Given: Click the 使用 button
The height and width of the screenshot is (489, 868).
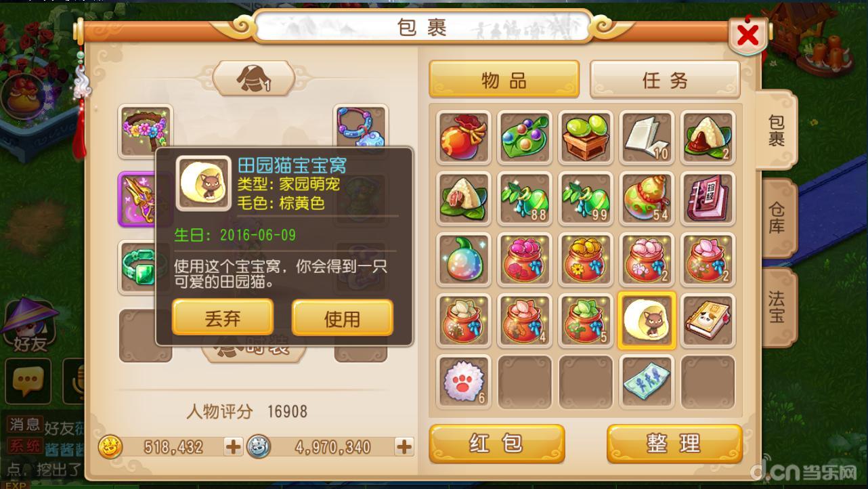Looking at the screenshot, I should tap(343, 318).
